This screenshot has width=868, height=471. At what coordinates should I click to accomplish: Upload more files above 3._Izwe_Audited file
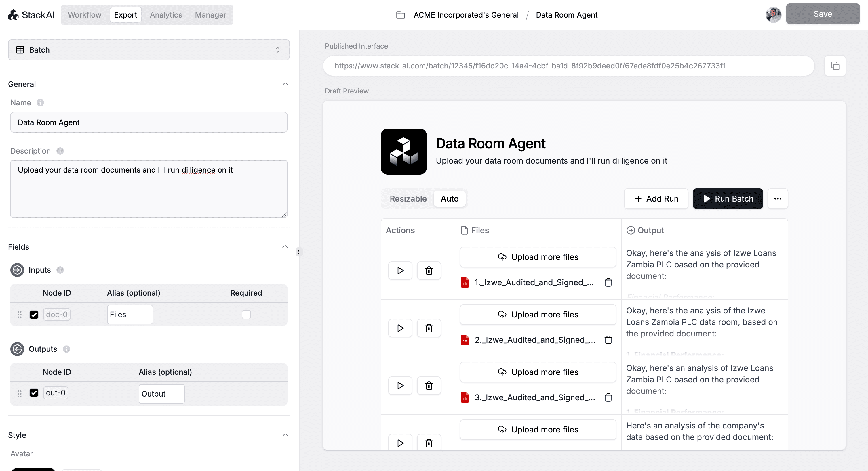point(538,372)
